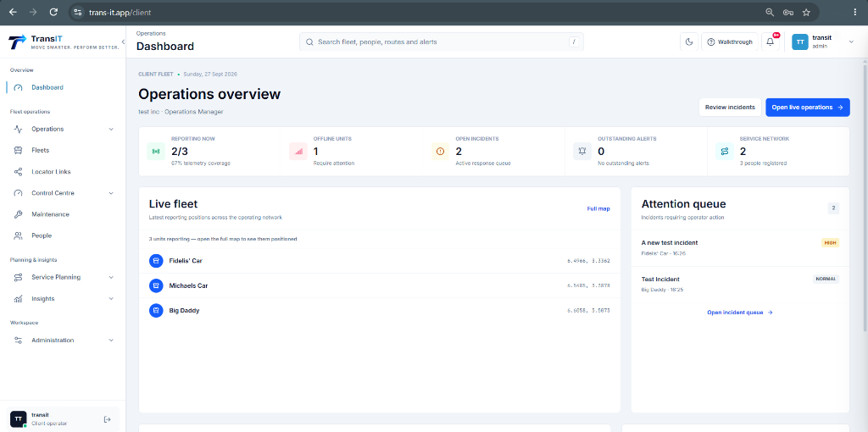868x432 pixels.
Task: Click the magnifier icon in the search bar
Action: point(309,42)
